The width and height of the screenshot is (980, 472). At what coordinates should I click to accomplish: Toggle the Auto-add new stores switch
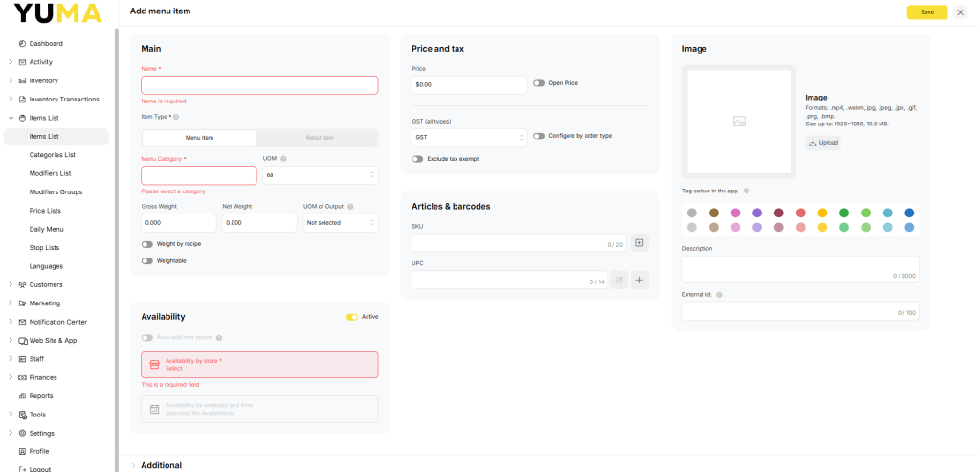click(x=146, y=338)
